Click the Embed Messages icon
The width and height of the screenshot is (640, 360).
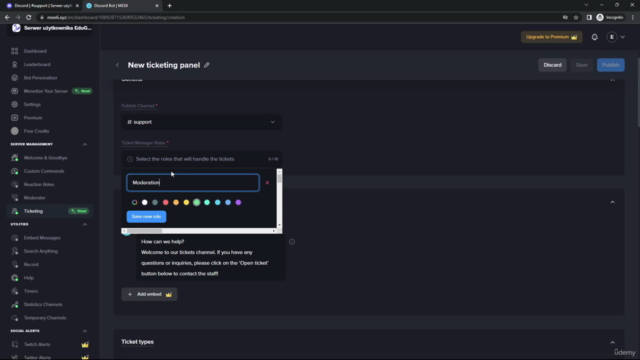click(15, 238)
